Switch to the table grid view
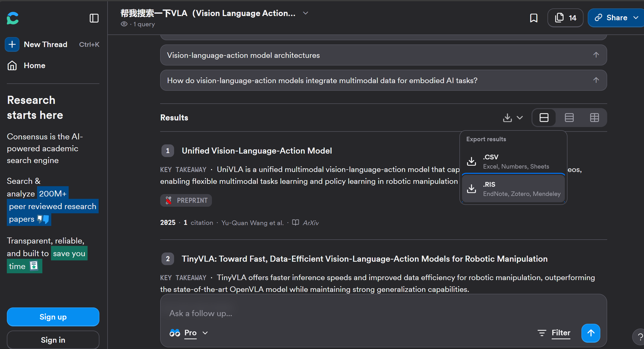 pyautogui.click(x=594, y=118)
